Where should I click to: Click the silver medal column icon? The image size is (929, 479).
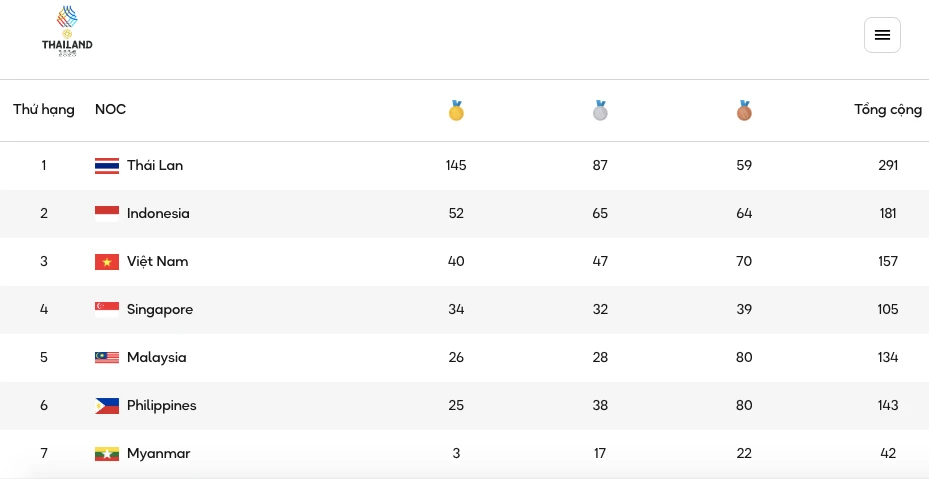point(600,110)
